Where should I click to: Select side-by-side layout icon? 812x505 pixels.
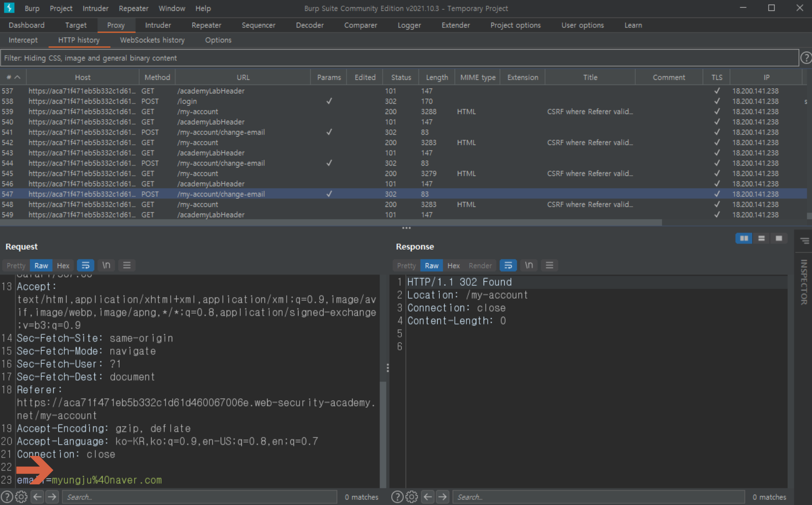click(744, 238)
